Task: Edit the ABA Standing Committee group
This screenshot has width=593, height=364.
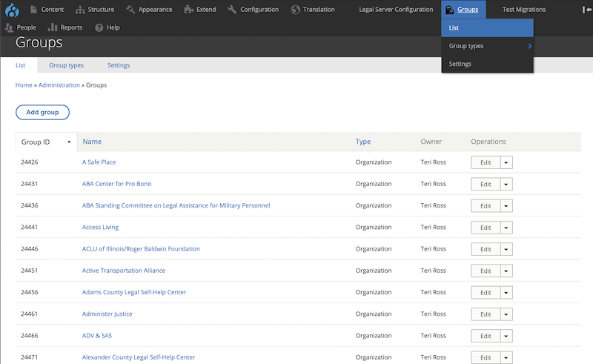Action: [x=486, y=206]
